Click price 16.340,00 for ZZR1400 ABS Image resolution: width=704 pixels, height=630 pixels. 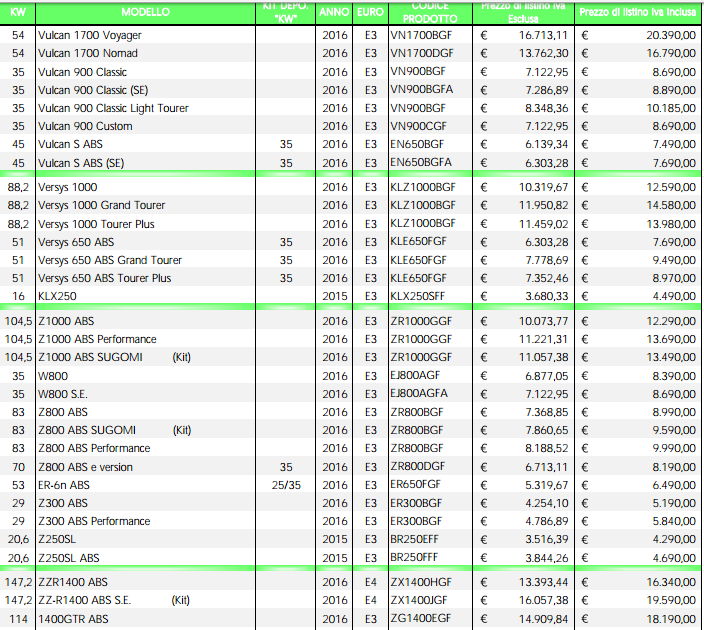(671, 582)
